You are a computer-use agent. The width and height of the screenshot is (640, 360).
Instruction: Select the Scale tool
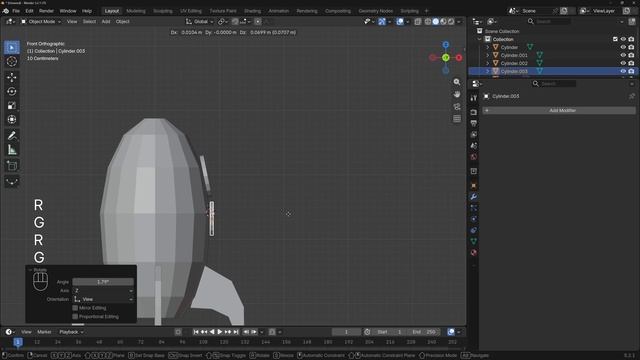pyautogui.click(x=12, y=105)
